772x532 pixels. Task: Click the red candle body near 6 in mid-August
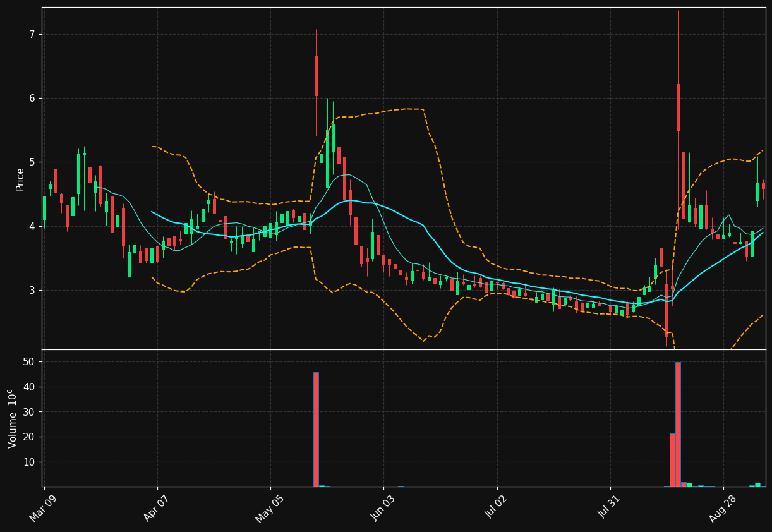click(678, 107)
